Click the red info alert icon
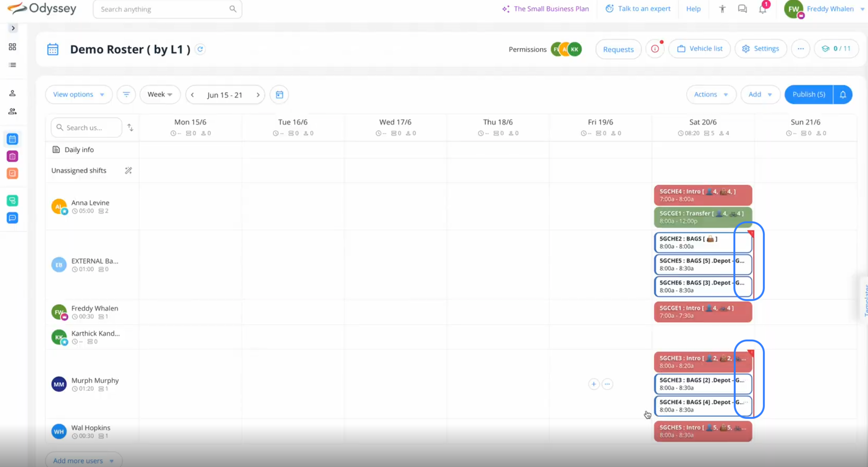 tap(655, 49)
